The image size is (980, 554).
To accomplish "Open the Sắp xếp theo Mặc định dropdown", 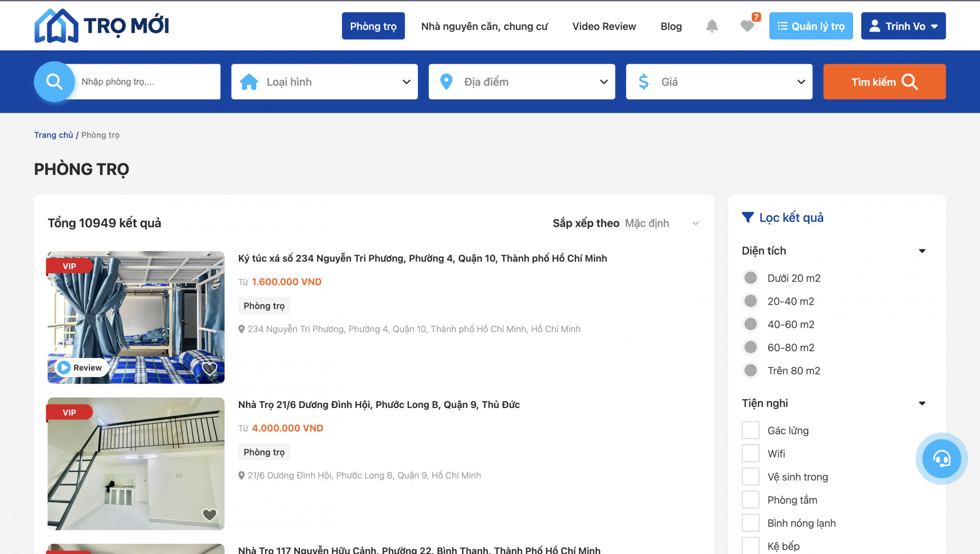I will [x=662, y=223].
